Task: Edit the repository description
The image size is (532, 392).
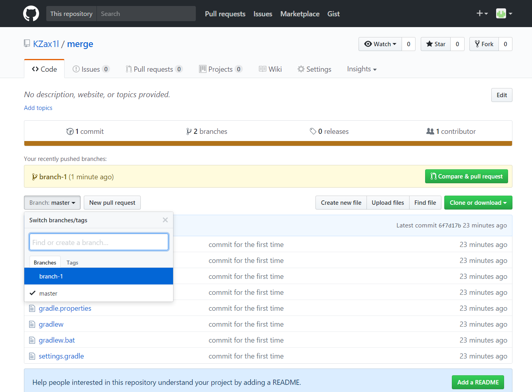Action: 502,95
